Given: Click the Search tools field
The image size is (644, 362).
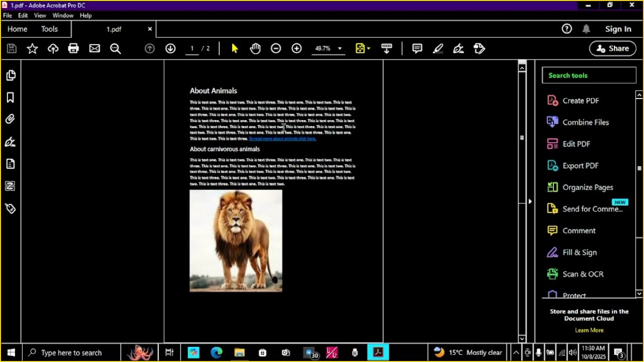Looking at the screenshot, I should pos(589,75).
